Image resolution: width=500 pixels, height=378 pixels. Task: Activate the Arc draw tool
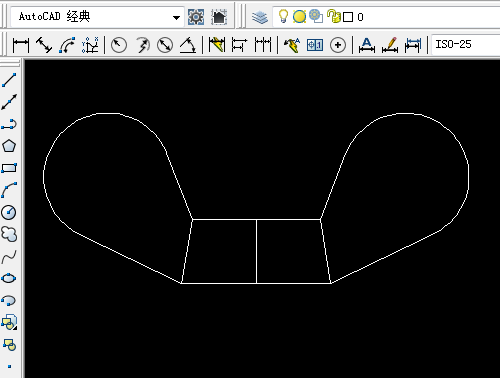pyautogui.click(x=9, y=190)
